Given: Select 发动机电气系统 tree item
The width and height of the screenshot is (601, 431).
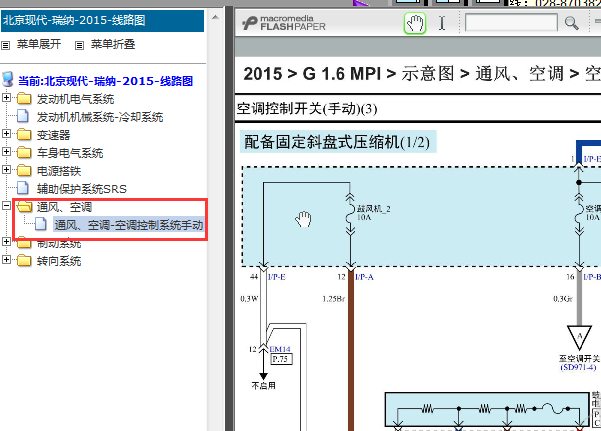Looking at the screenshot, I should tap(75, 99).
